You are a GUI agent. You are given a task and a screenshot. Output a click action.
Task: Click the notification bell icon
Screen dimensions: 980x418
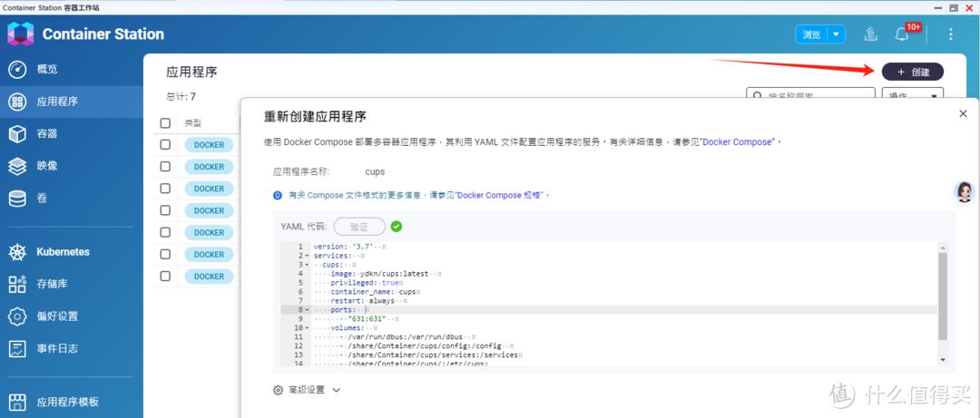tap(901, 34)
